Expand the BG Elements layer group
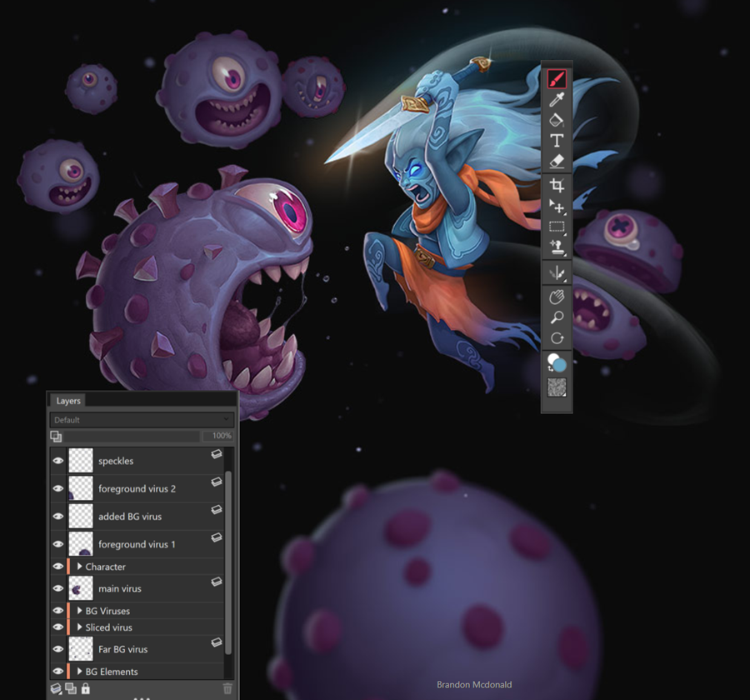This screenshot has height=700, width=750. [x=79, y=672]
